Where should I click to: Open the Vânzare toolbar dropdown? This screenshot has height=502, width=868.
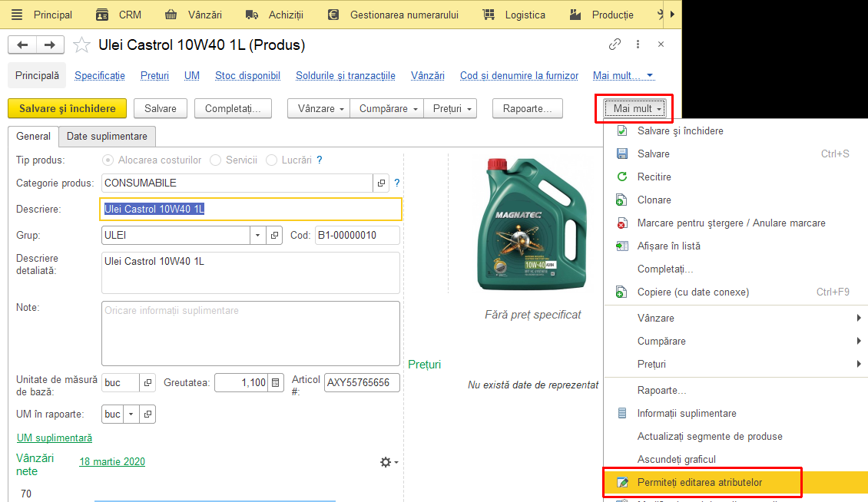pos(319,108)
